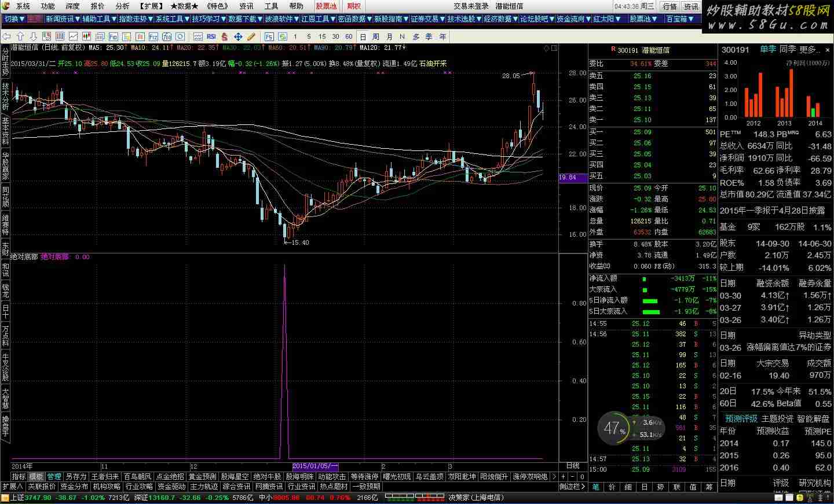Click the down arrow next stock icon
The width and height of the screenshot is (834, 504).
point(33,36)
